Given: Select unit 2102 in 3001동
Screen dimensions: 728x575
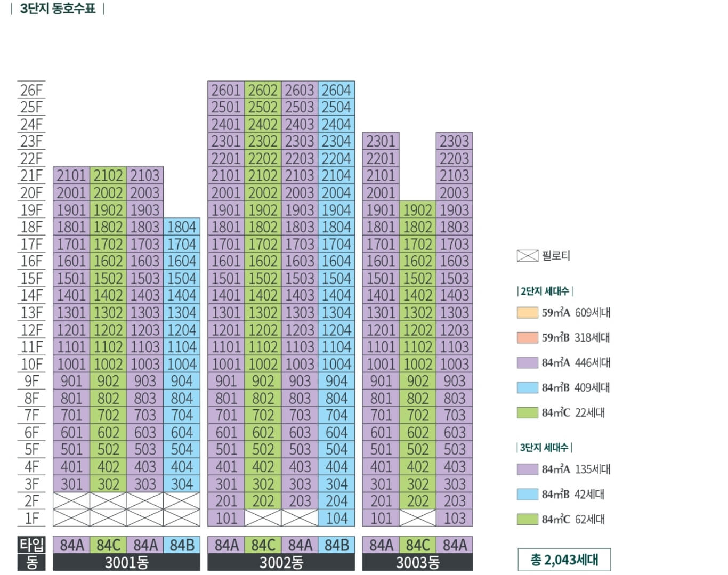Looking at the screenshot, I should click(x=108, y=175).
